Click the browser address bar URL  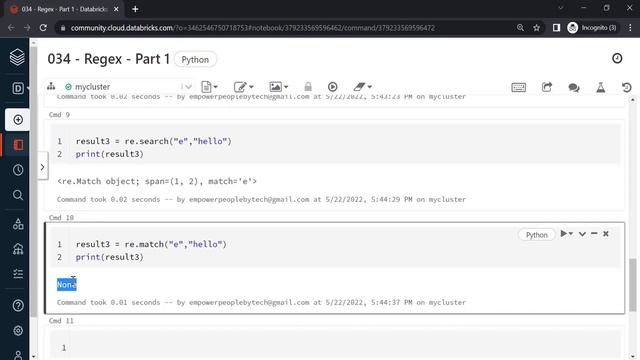click(x=252, y=28)
